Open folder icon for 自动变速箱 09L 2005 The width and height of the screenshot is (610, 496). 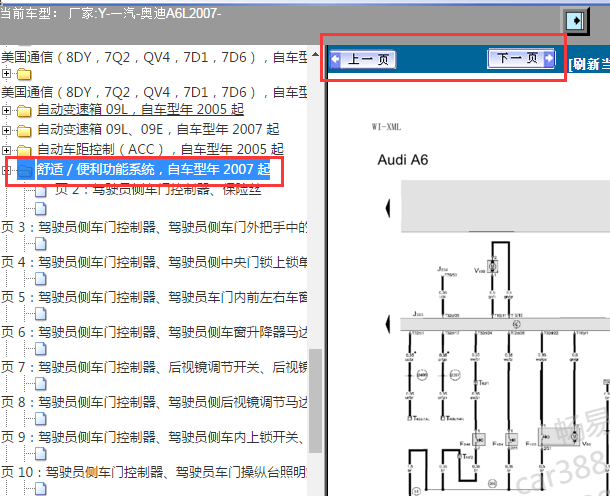pos(24,111)
